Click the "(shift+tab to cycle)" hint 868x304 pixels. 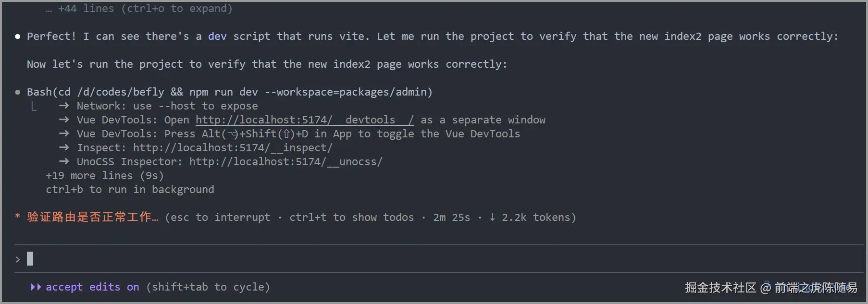tap(208, 287)
